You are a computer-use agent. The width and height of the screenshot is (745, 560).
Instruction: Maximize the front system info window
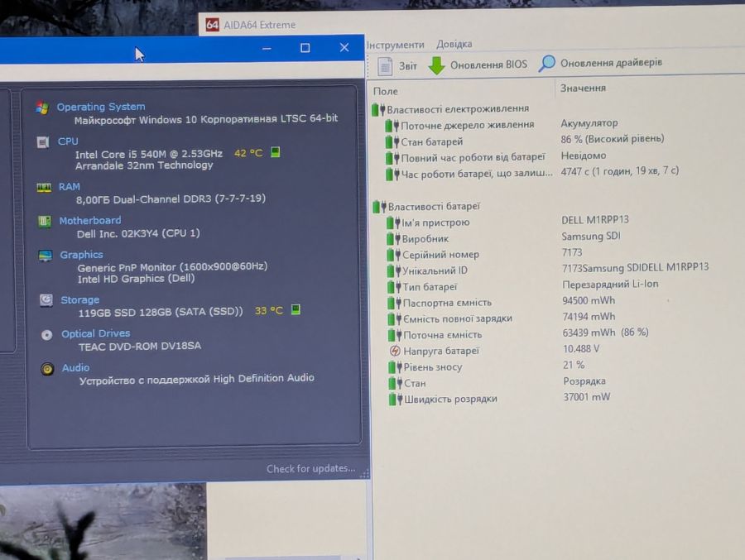305,48
